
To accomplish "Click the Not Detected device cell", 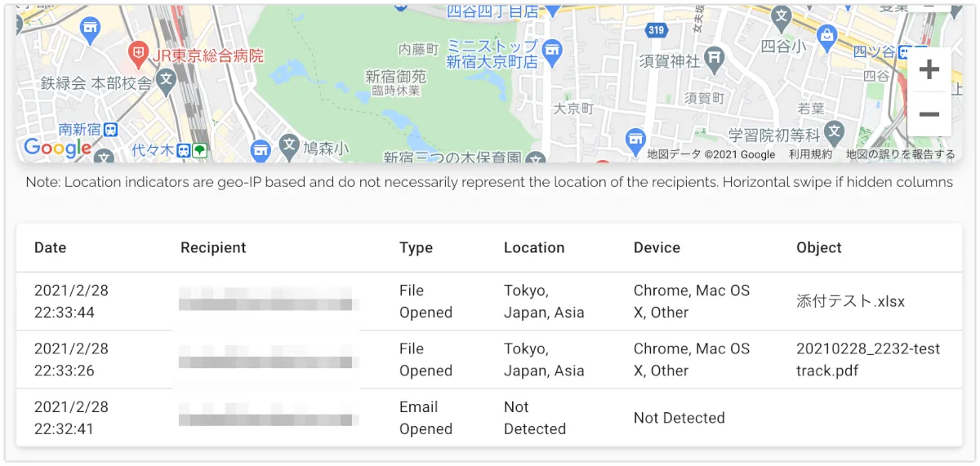I will [x=679, y=418].
